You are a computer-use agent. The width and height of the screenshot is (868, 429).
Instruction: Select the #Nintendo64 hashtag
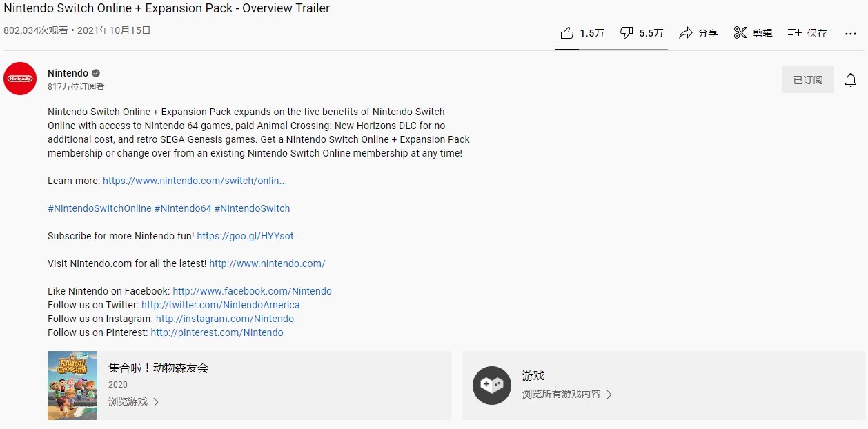183,208
